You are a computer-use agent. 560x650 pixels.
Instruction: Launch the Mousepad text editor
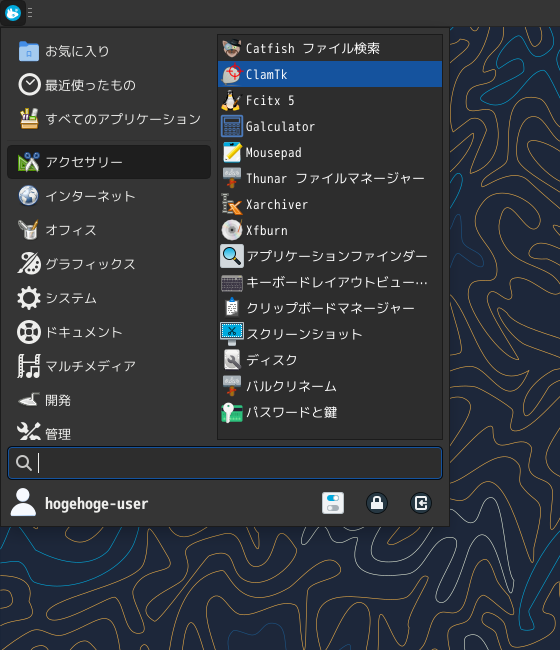(330, 153)
